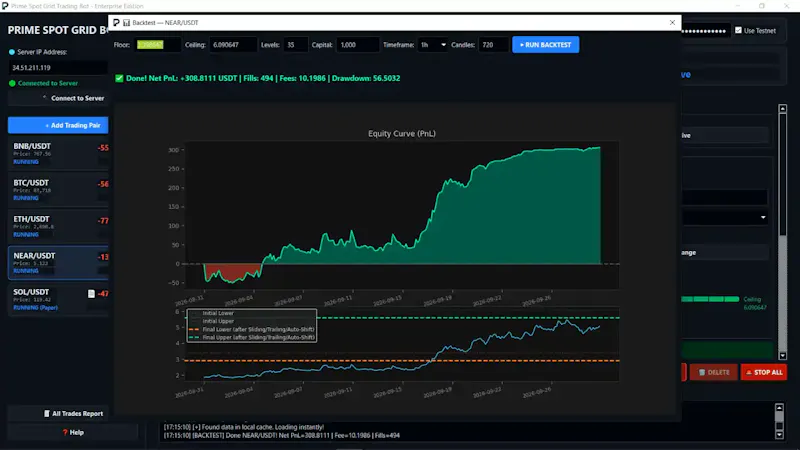Click the app logo in title bar
800x450 pixels.
(5, 6)
